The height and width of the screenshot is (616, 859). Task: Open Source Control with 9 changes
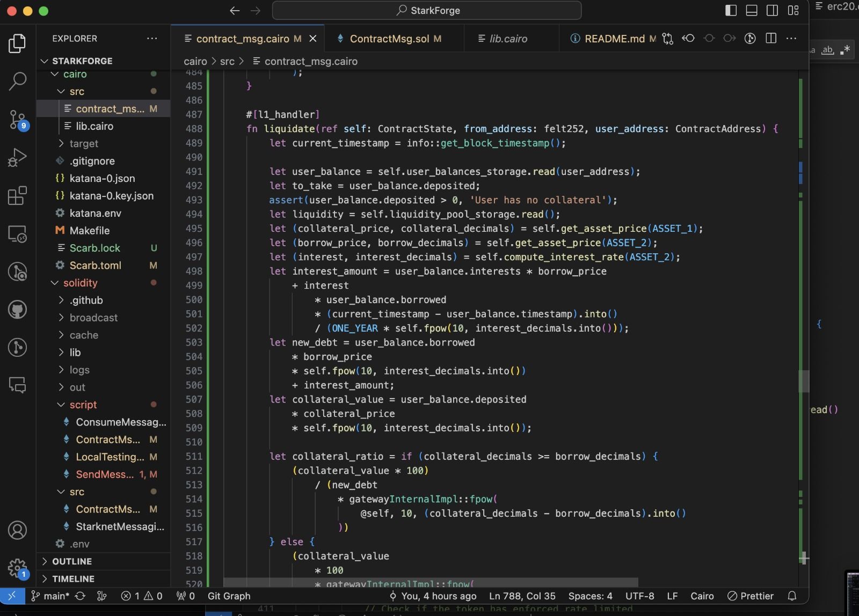pyautogui.click(x=17, y=120)
